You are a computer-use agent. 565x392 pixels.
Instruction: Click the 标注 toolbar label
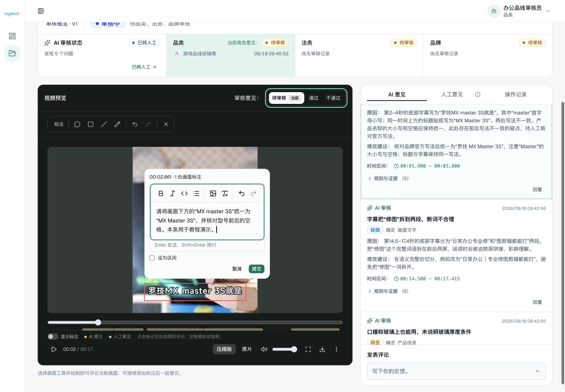(x=59, y=124)
